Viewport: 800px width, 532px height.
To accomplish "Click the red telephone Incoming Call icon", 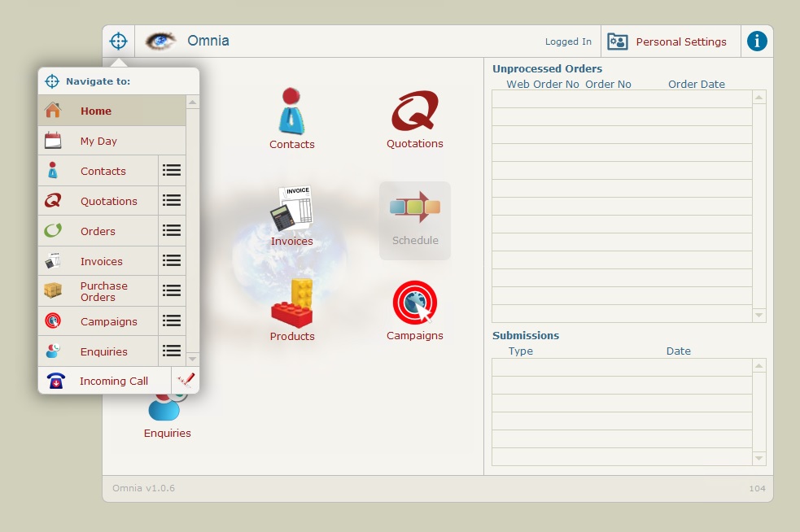I will coord(55,381).
